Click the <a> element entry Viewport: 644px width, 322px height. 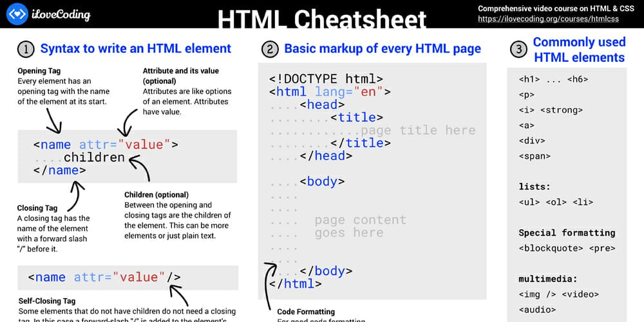coord(527,126)
